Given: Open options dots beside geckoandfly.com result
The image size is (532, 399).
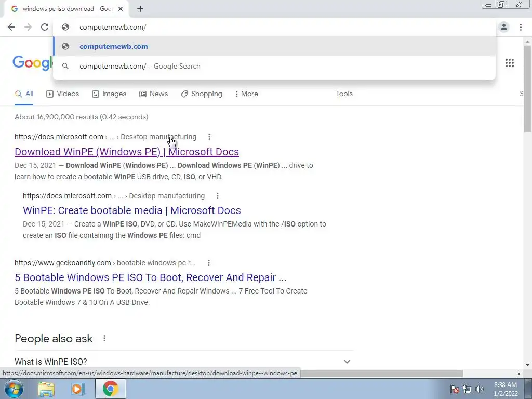Looking at the screenshot, I should pos(209,263).
